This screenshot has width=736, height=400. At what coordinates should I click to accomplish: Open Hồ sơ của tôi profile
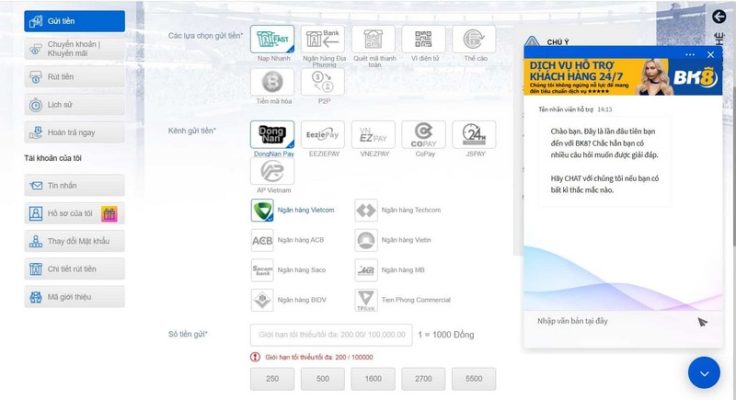75,213
